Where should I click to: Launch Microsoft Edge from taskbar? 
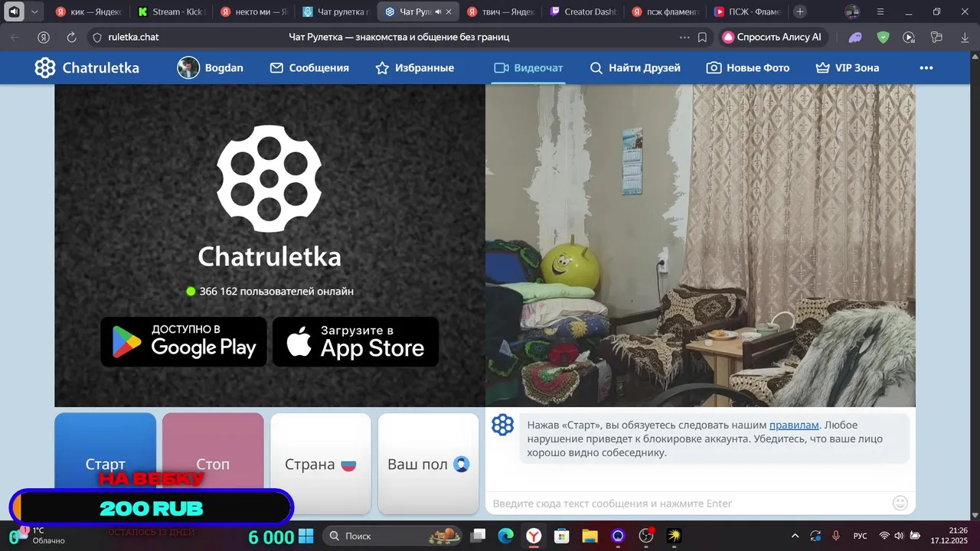pos(505,536)
